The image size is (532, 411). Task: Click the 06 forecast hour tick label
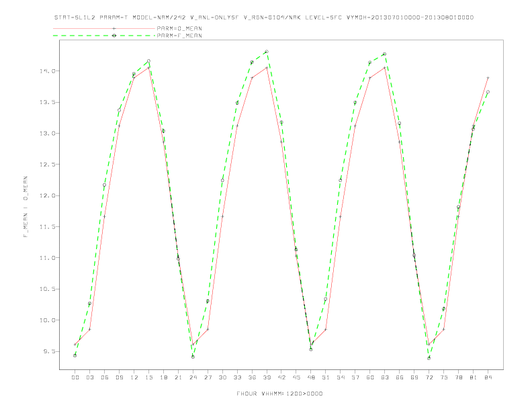pyautogui.click(x=105, y=377)
